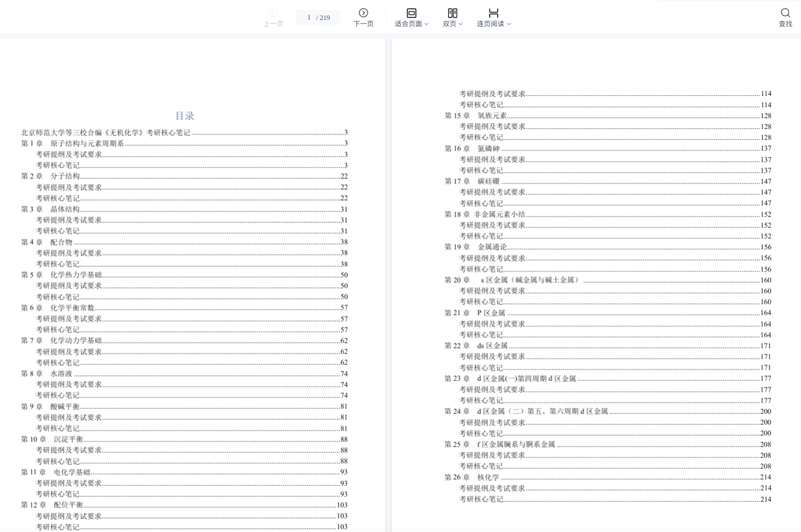This screenshot has height=532, width=801.
Task: Click the fit page (适合页面) icon
Action: click(411, 13)
